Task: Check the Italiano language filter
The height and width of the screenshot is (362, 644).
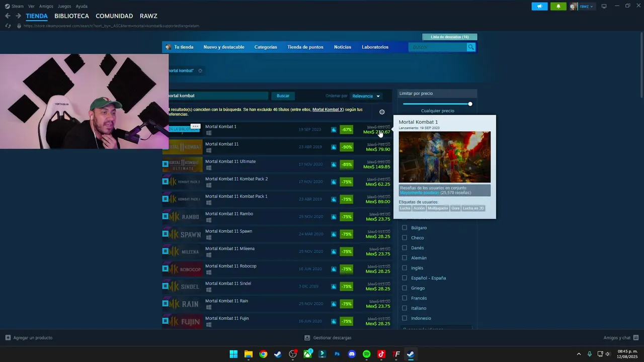Action: click(x=405, y=308)
